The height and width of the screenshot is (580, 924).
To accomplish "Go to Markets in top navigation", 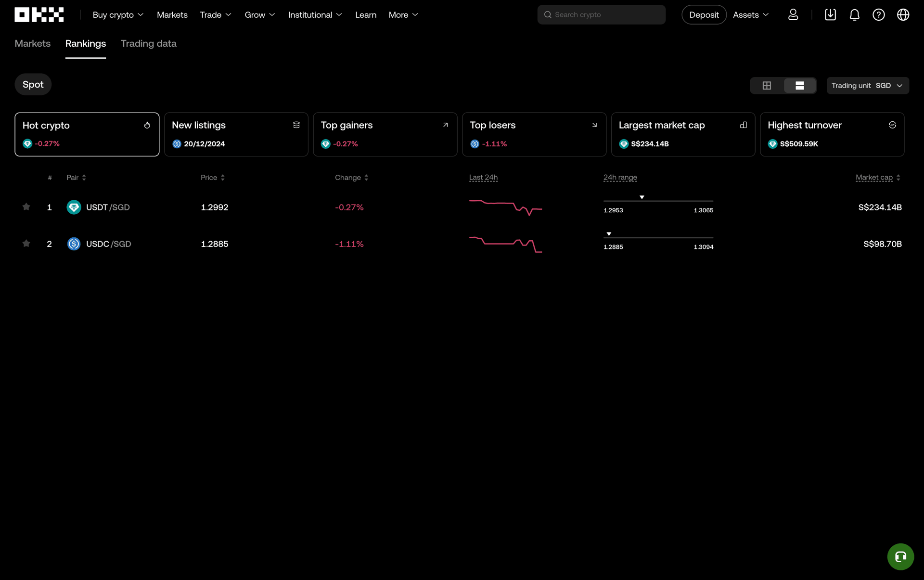I will tap(172, 15).
